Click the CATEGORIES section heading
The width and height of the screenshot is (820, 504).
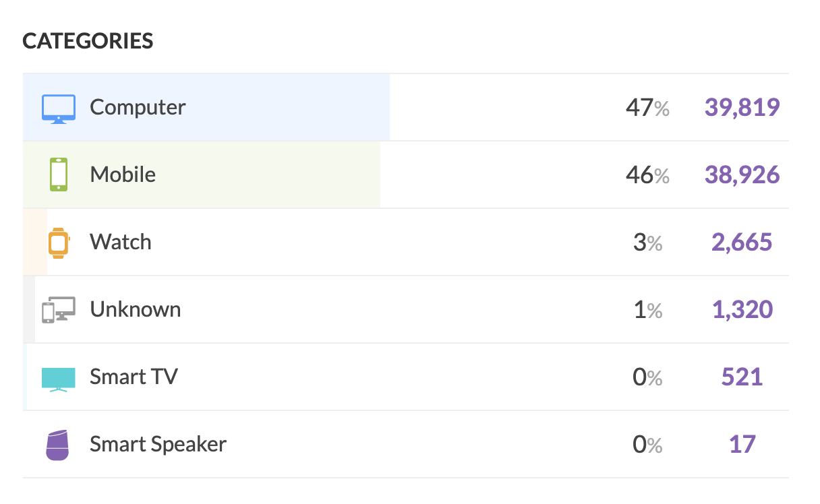pos(88,41)
